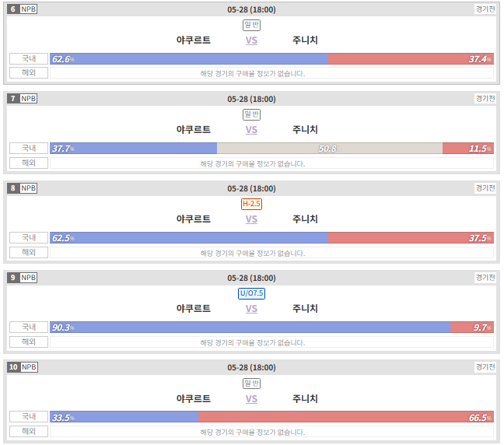Select the 해외 button in match 7
The width and height of the screenshot is (504, 445).
[29, 163]
